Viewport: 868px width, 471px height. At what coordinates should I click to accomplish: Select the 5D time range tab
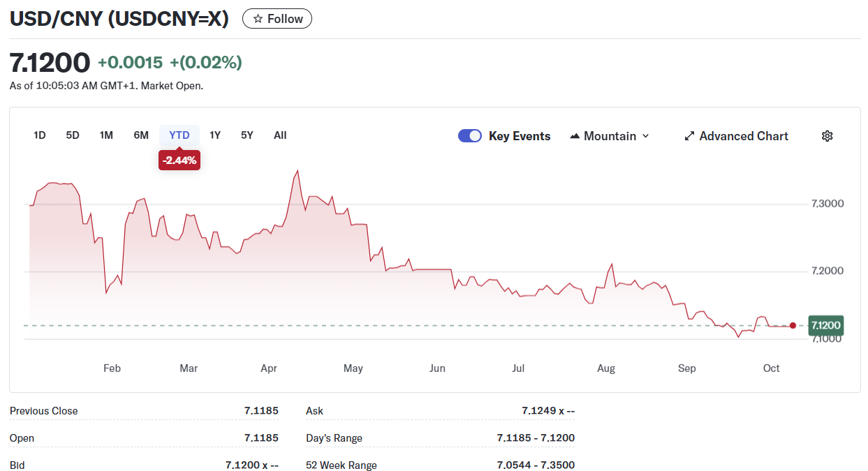pos(73,135)
